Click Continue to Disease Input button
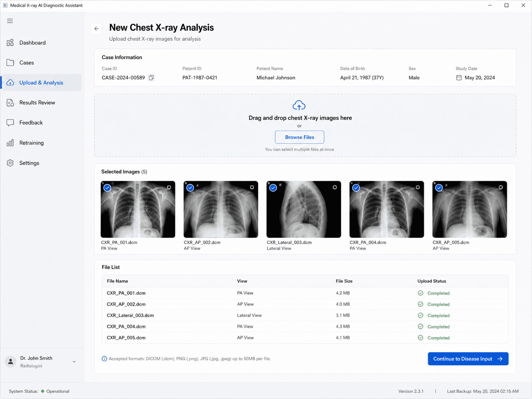532x399 pixels. coord(468,359)
